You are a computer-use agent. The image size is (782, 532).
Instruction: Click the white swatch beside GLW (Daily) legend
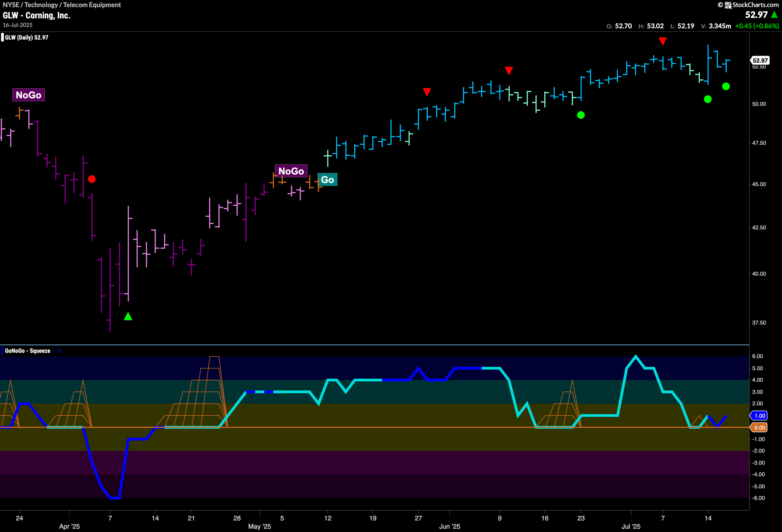coord(2,37)
